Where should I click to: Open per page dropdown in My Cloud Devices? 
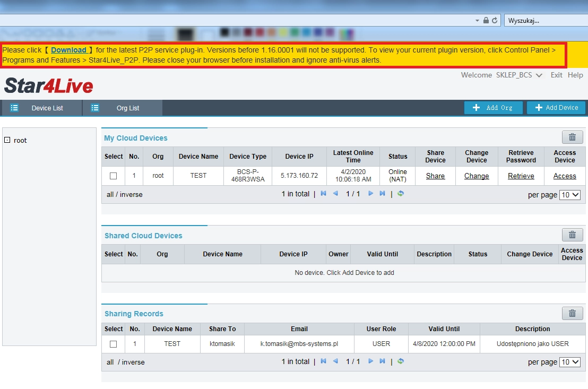570,195
